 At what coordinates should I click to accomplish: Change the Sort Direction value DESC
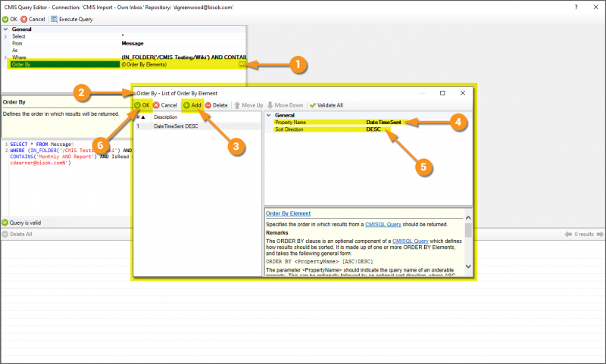click(x=373, y=129)
